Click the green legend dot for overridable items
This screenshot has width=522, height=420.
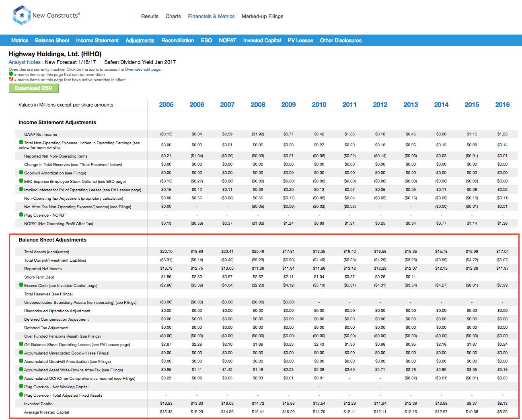point(11,74)
